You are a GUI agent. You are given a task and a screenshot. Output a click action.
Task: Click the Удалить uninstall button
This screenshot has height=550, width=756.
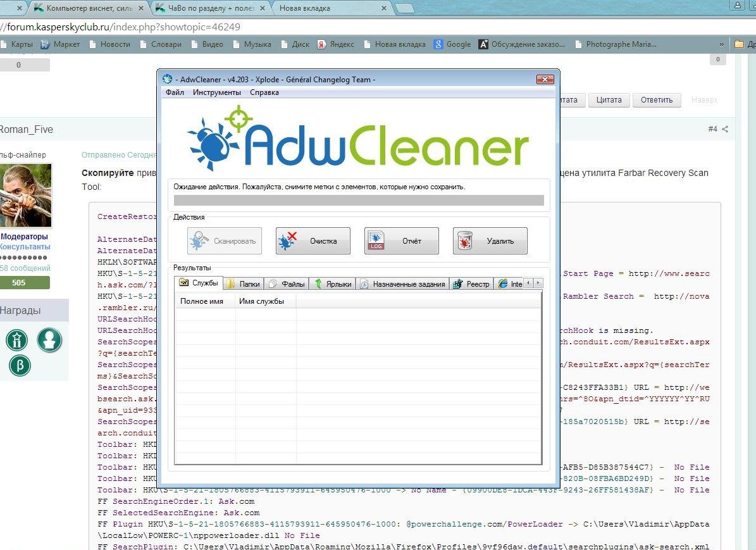[490, 241]
